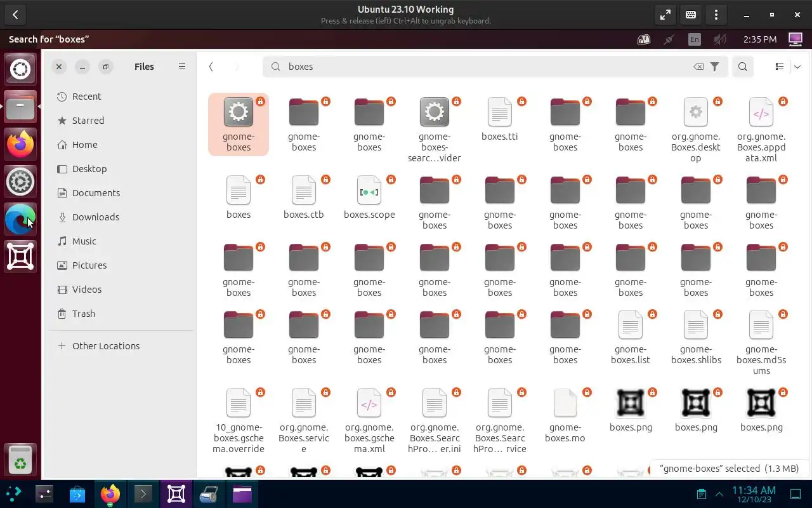Open Starred in the sidebar

tap(121, 121)
